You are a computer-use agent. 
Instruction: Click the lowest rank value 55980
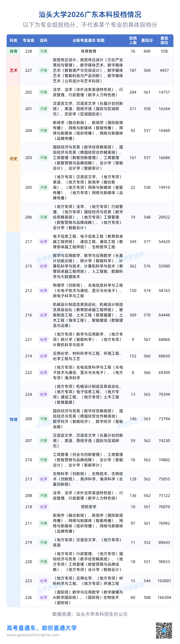[x=164, y=266]
